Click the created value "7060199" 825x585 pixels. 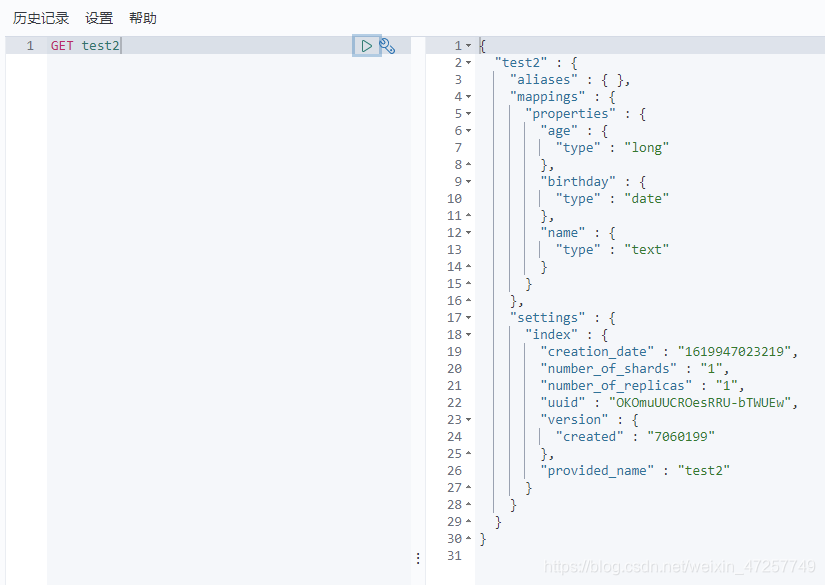coord(681,437)
